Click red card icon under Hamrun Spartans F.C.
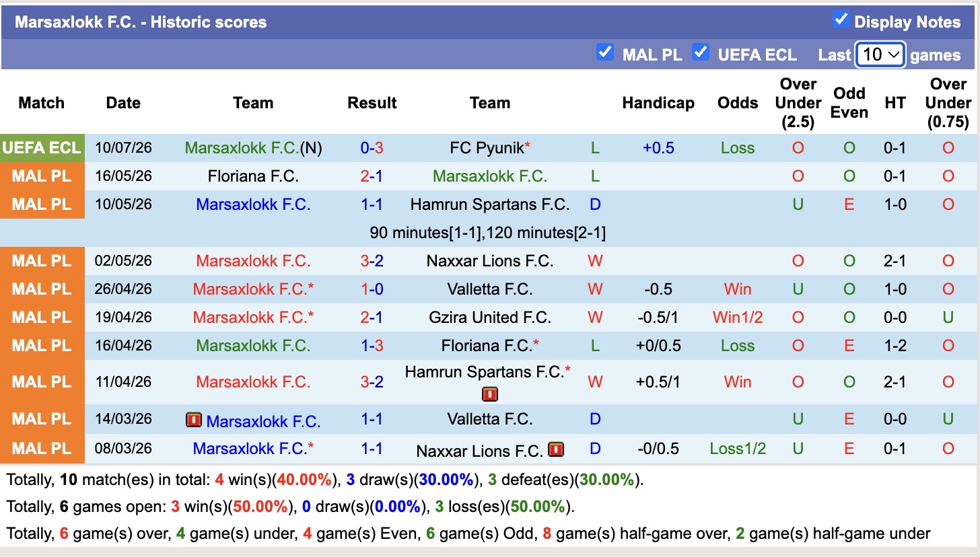 click(x=490, y=394)
